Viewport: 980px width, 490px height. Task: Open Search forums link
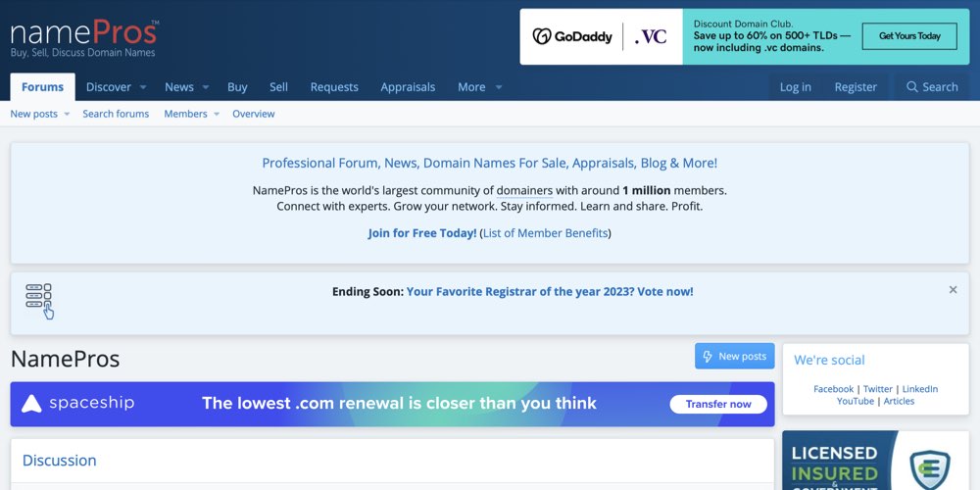(x=116, y=114)
